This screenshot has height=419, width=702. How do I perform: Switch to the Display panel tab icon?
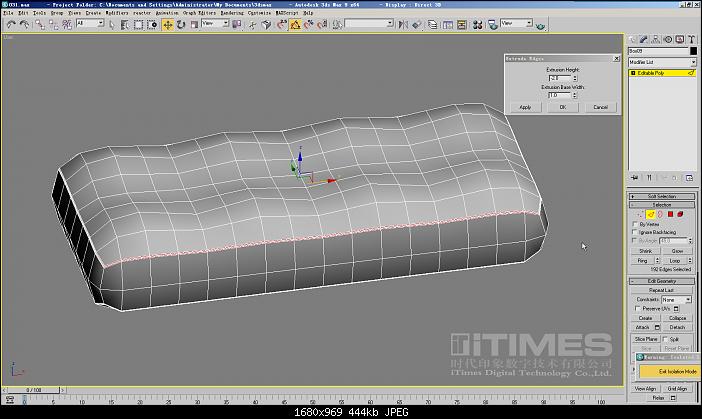pos(680,39)
